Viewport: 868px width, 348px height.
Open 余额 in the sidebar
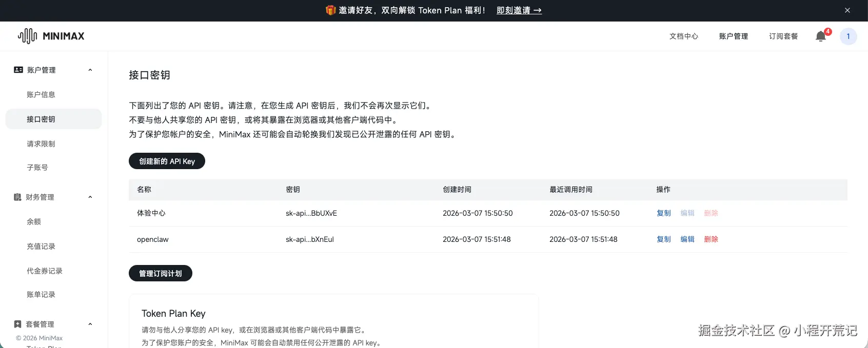[x=34, y=221]
